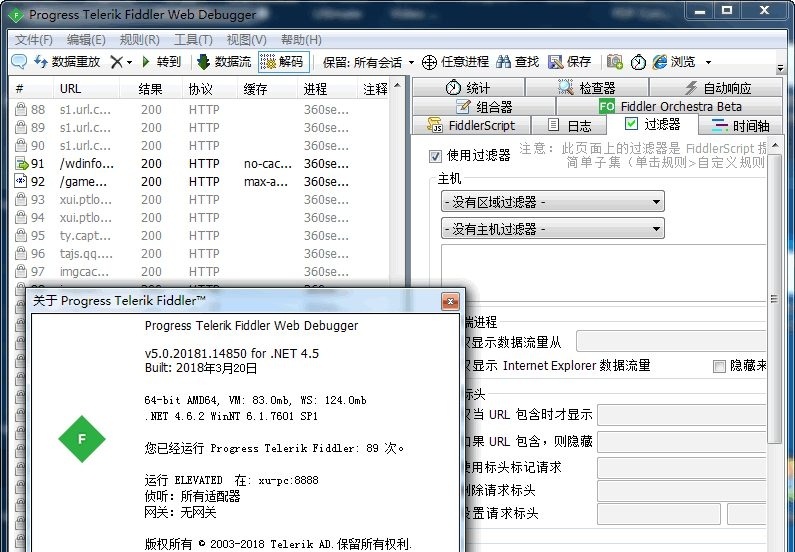Screen dimensions: 795x552
Task: Open the Fiddler Orchestra Beta tab
Action: (669, 106)
